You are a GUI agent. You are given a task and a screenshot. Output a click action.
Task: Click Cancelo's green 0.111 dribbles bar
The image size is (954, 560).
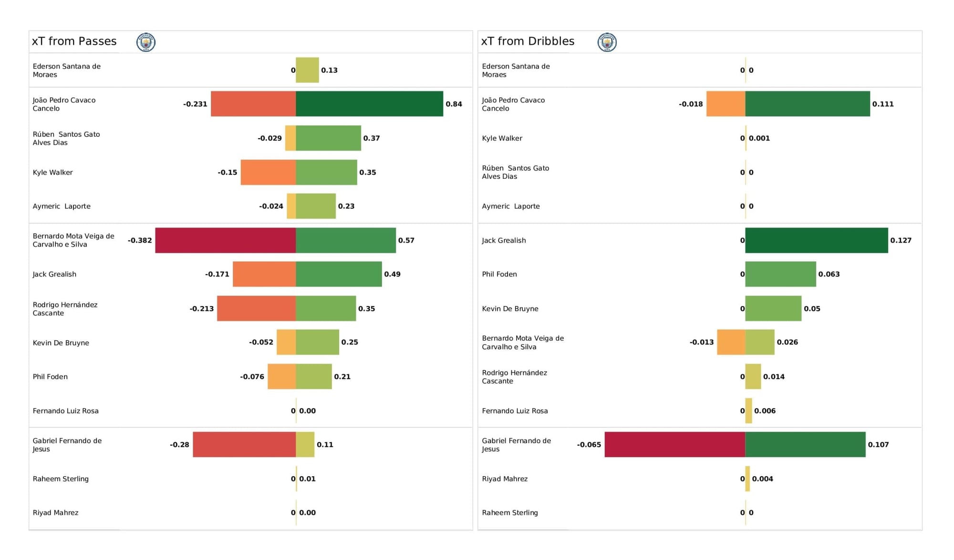tap(808, 104)
